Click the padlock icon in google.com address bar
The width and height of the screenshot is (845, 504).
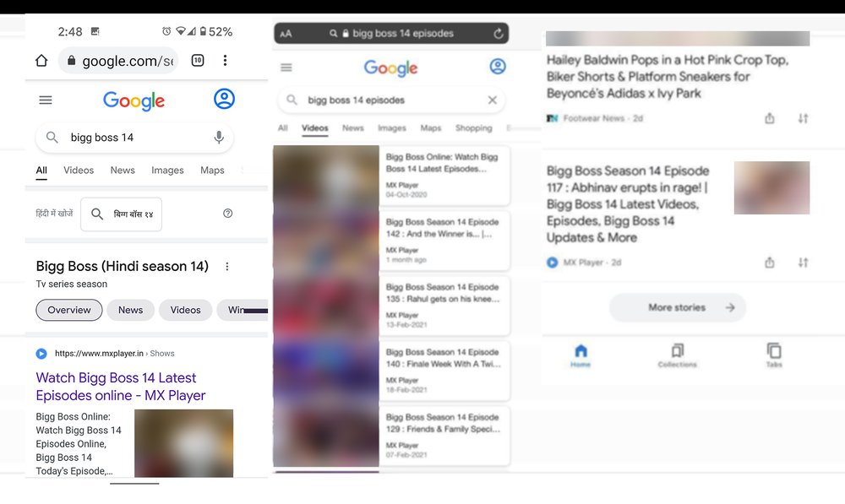[71, 61]
